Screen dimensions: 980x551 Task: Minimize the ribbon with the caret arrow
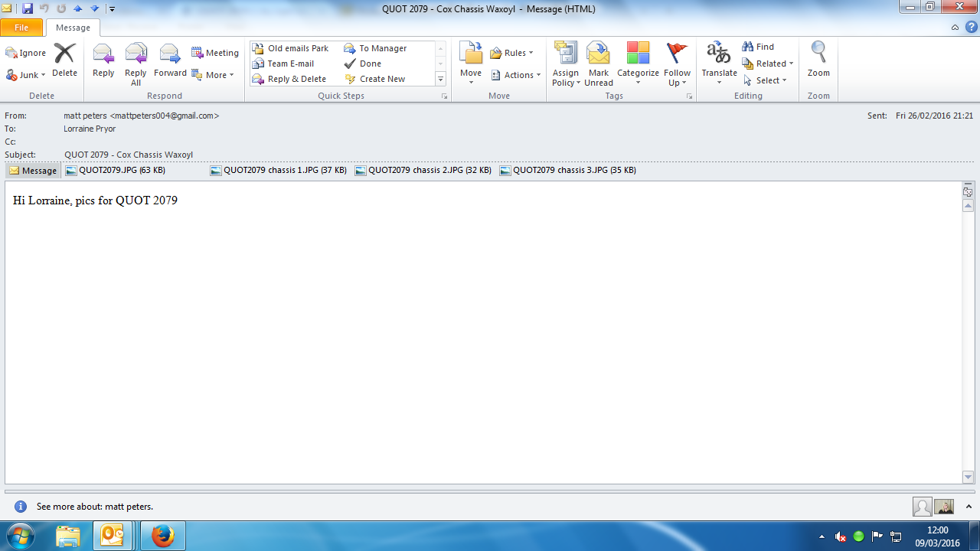(x=955, y=28)
